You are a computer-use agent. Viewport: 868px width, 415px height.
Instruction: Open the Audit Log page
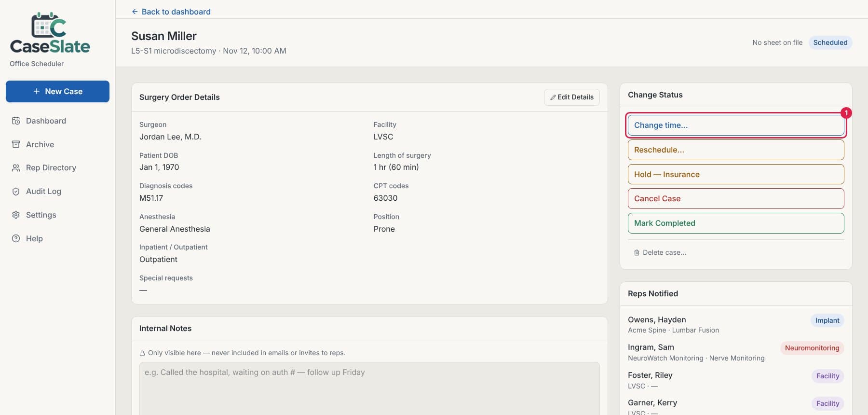pyautogui.click(x=58, y=191)
